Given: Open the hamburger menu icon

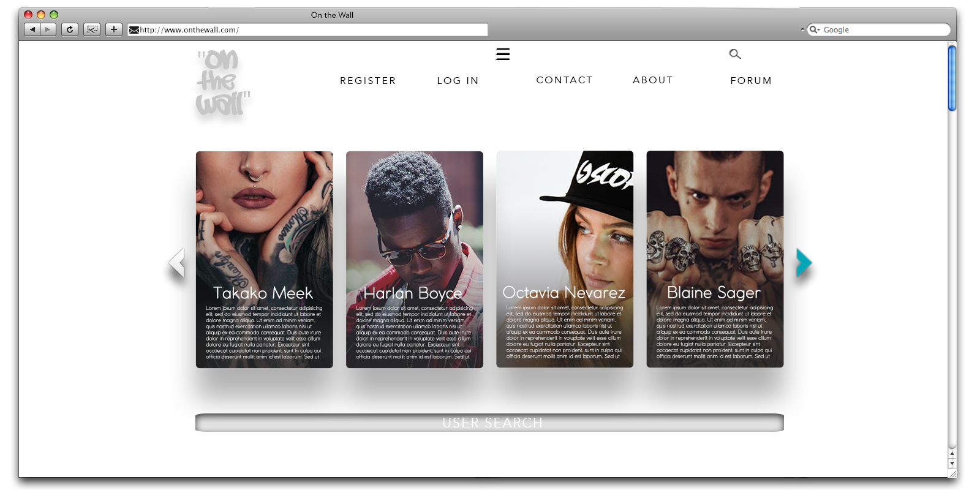Looking at the screenshot, I should click(502, 55).
